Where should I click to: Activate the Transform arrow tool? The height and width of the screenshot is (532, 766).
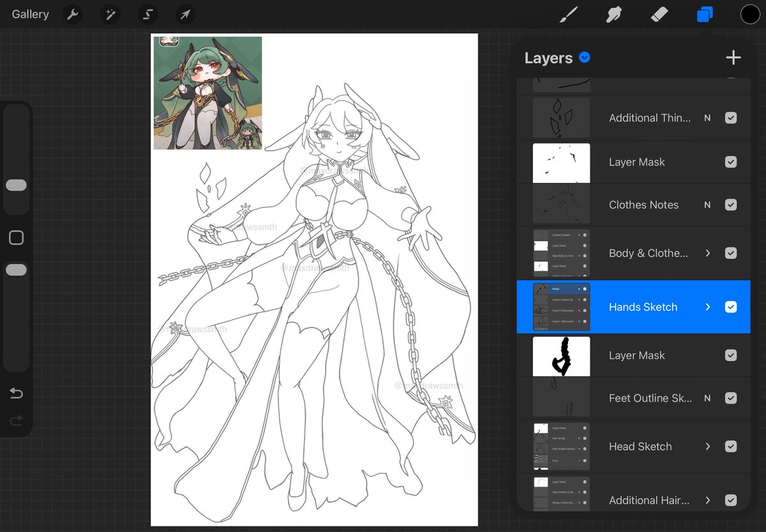185,14
